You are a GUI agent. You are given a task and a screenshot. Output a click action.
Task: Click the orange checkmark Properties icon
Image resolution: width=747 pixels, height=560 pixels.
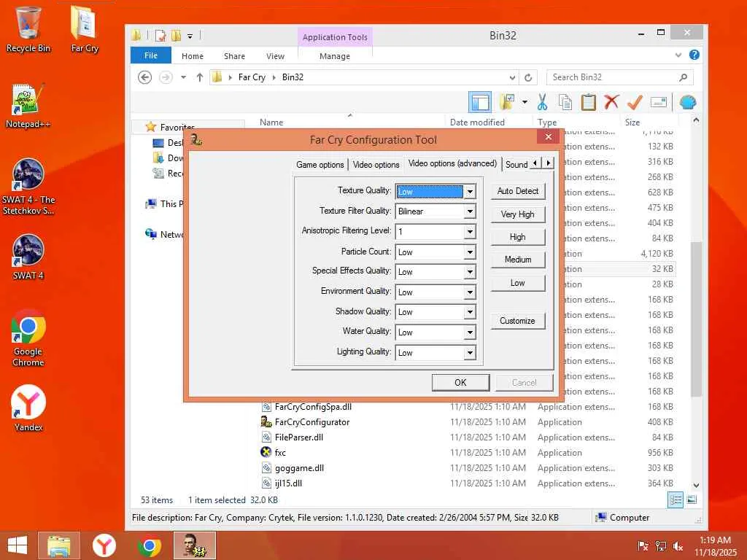coord(635,102)
